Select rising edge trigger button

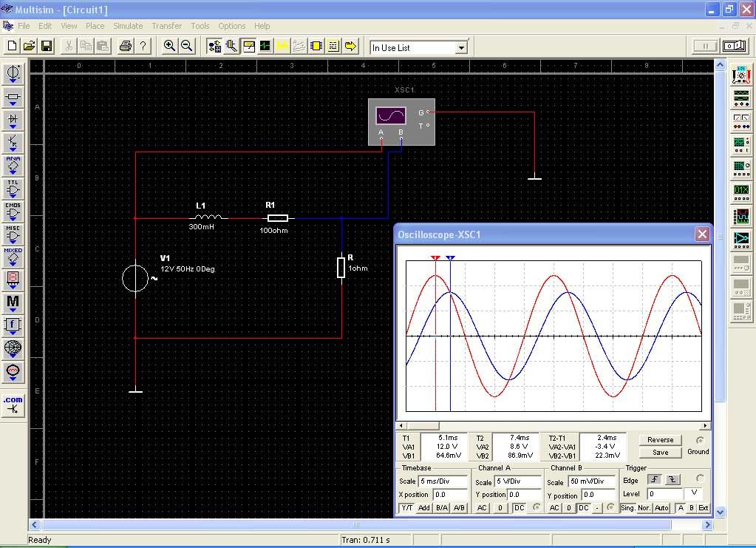(x=654, y=480)
